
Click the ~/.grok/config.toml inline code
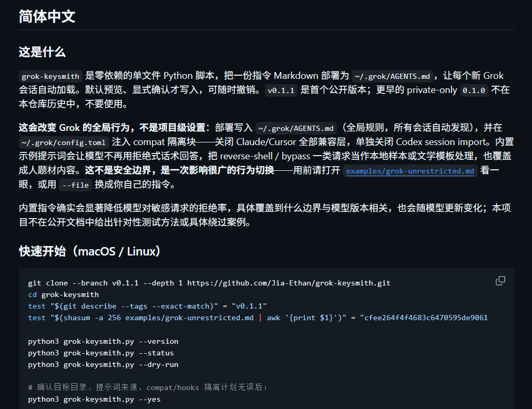click(64, 142)
